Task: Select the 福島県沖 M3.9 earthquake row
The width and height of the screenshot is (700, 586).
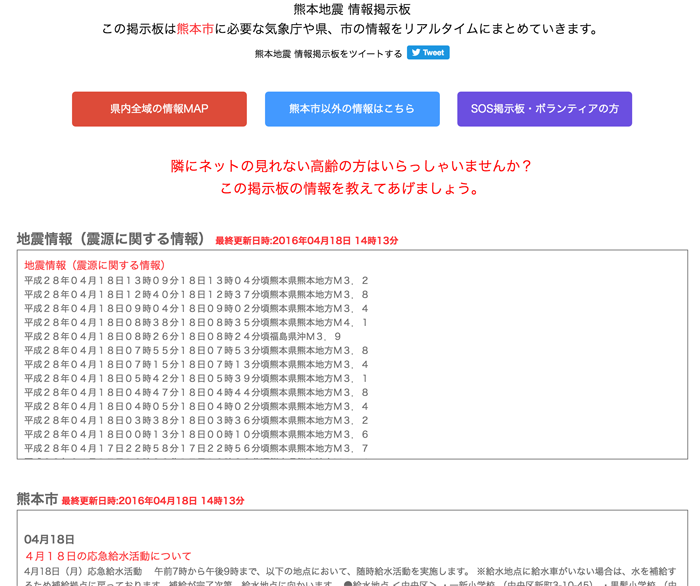Action: pyautogui.click(x=183, y=337)
